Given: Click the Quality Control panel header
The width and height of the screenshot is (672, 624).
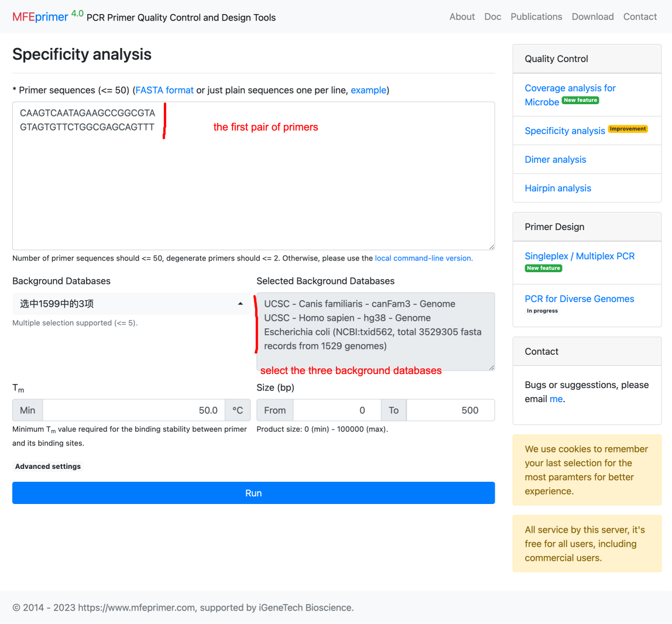Looking at the screenshot, I should pyautogui.click(x=587, y=59).
